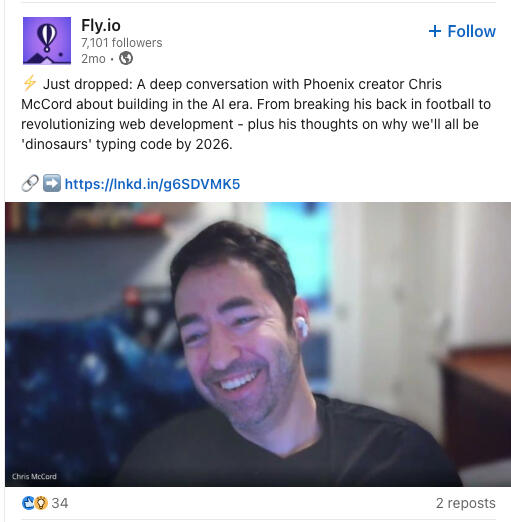This screenshot has height=522, width=511.
Task: Click the plus icon beside Follow
Action: click(x=435, y=31)
